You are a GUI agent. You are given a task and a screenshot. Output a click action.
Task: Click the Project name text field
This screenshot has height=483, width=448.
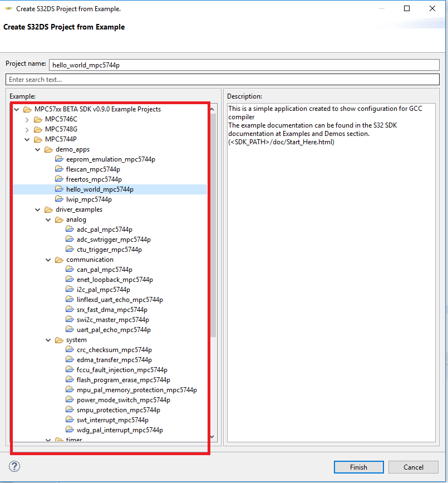(x=244, y=65)
